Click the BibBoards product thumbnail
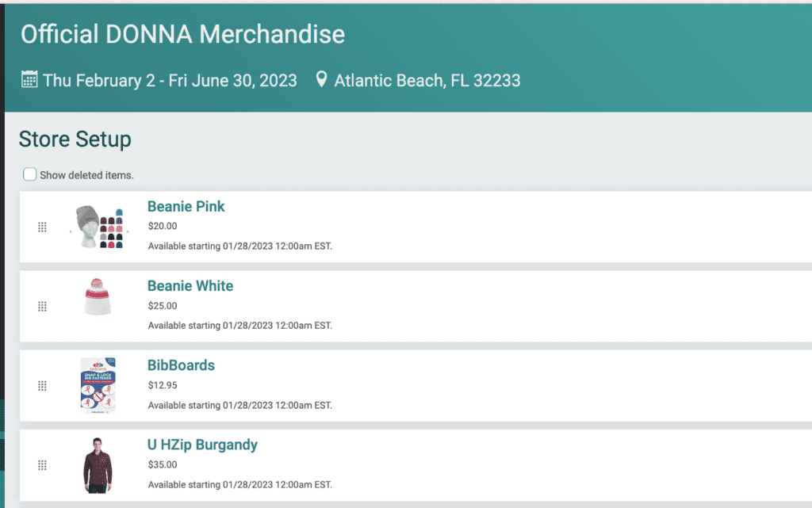812x508 pixels. coord(98,385)
